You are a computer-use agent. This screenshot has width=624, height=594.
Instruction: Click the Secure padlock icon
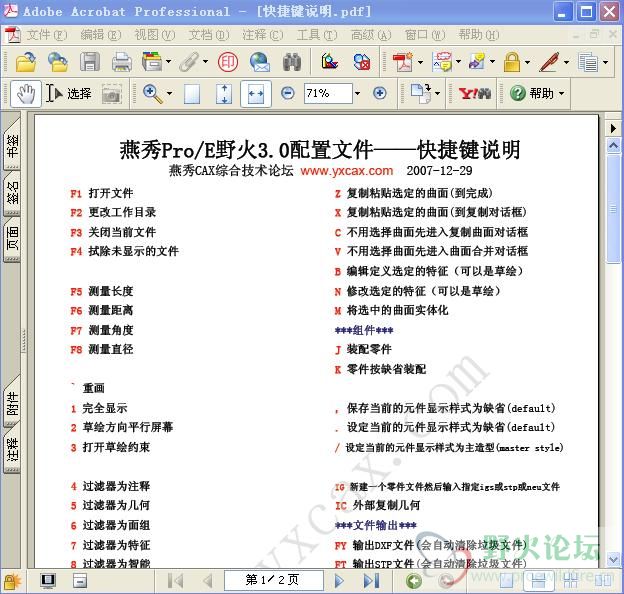coord(512,62)
